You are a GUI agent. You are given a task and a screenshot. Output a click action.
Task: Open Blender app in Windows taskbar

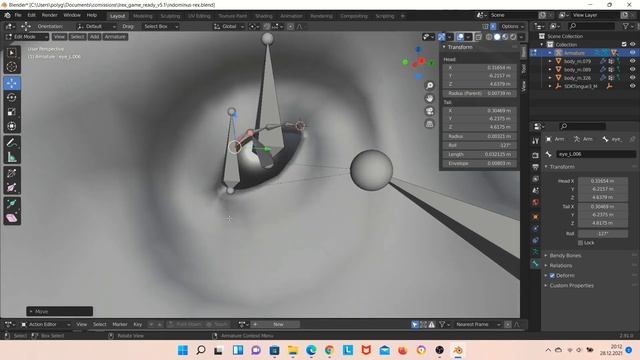(458, 350)
